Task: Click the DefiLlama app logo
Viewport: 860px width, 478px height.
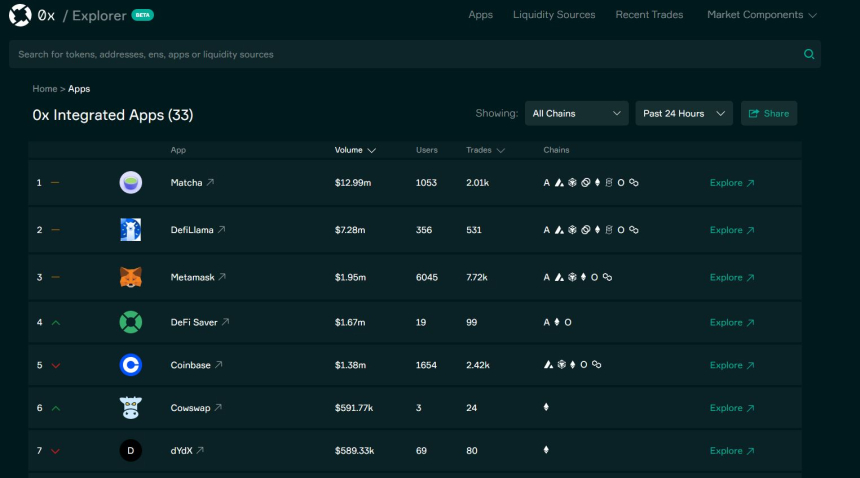Action: (x=130, y=230)
